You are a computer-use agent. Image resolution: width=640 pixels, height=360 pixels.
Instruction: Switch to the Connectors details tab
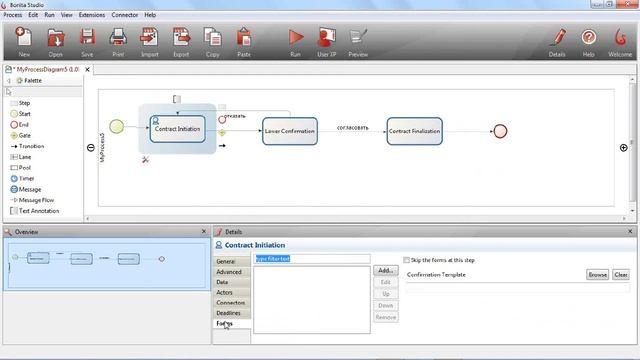[x=231, y=303]
